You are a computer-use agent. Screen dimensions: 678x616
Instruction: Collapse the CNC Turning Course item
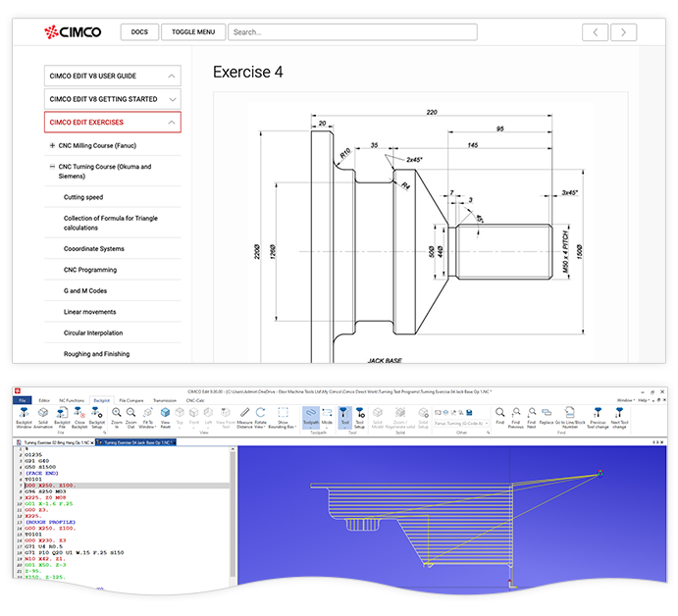click(52, 167)
